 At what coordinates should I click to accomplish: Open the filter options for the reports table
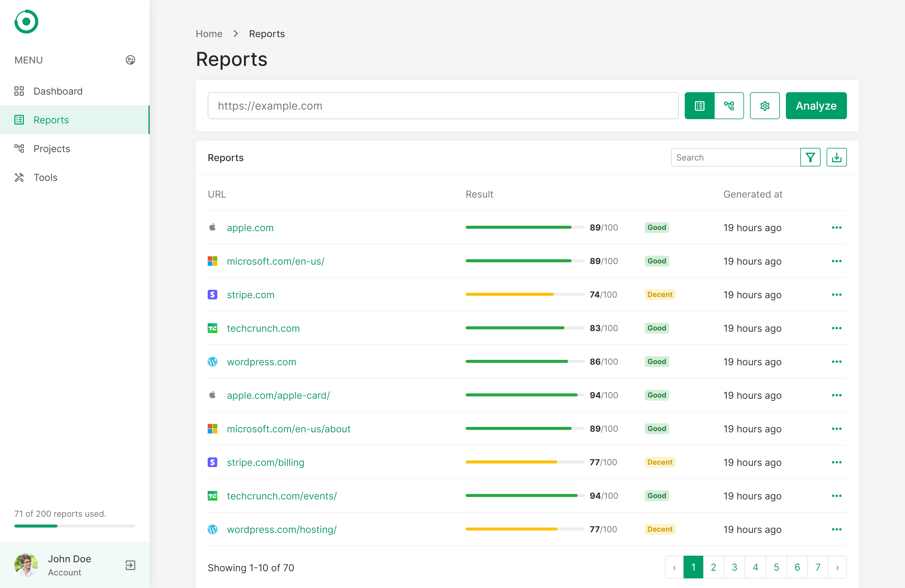[x=810, y=157]
